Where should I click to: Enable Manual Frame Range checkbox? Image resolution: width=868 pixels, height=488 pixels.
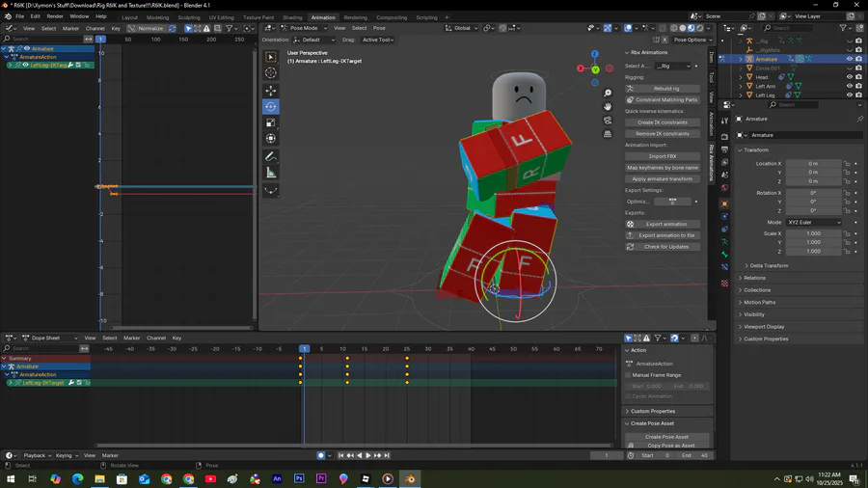point(628,375)
